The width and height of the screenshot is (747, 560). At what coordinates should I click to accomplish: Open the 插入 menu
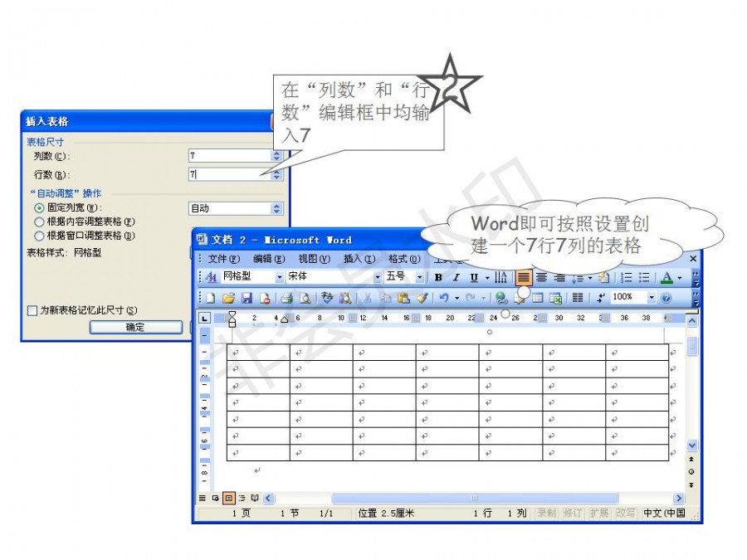(359, 259)
